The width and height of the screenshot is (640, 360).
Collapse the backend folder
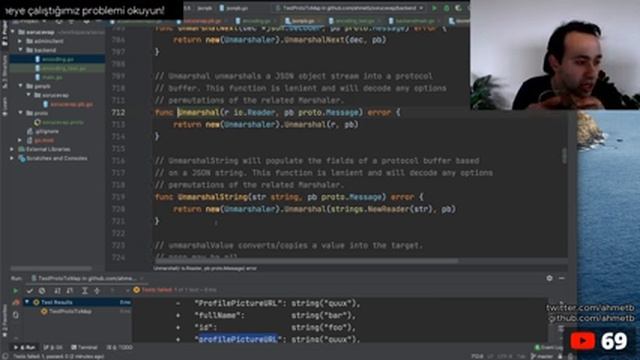coord(20,50)
